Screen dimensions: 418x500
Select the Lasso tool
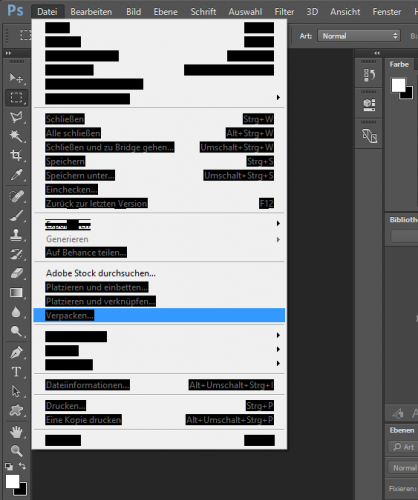(16, 117)
